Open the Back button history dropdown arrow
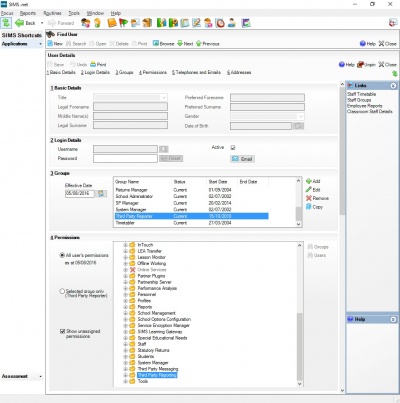Image resolution: width=400 pixels, height=403 pixels. coord(42,23)
